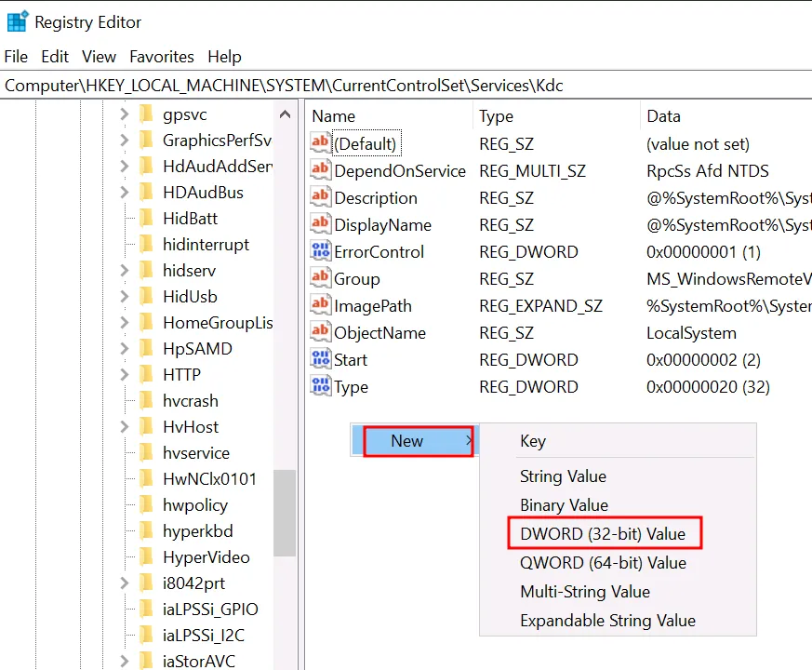Image resolution: width=812 pixels, height=670 pixels.
Task: Click the ImagePath value's string icon
Action: pos(321,305)
